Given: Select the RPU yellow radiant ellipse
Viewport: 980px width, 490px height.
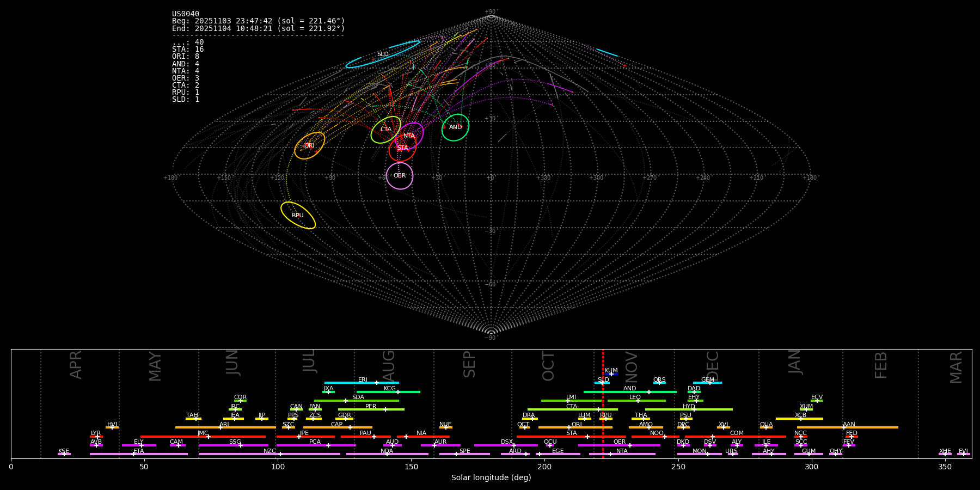Looking at the screenshot, I should click(298, 216).
